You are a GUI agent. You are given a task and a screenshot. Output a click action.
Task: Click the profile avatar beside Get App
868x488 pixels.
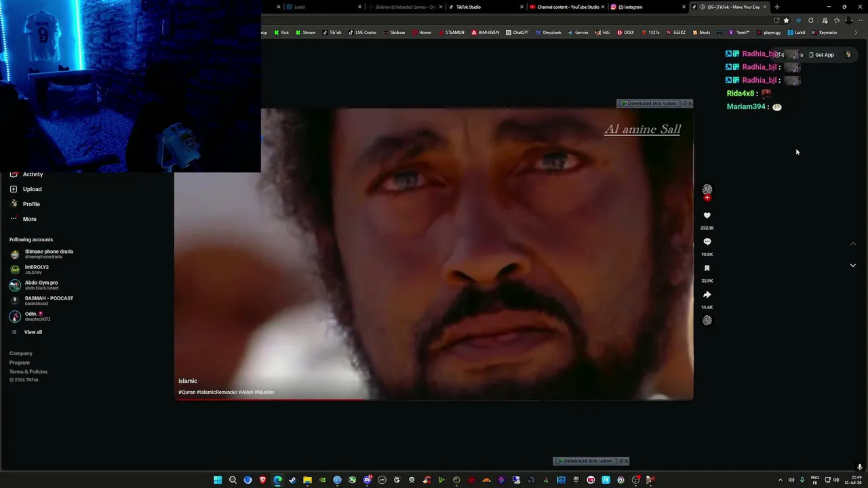click(848, 54)
